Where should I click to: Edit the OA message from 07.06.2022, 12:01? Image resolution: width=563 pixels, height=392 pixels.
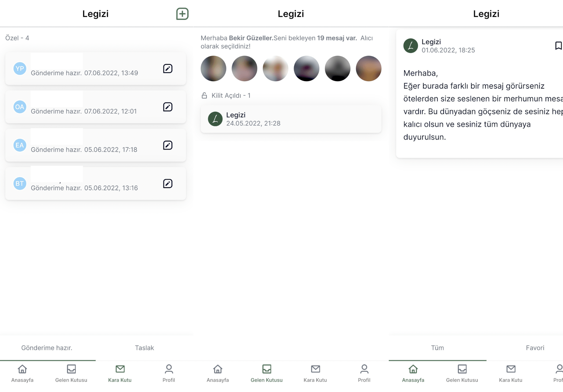[x=168, y=107]
